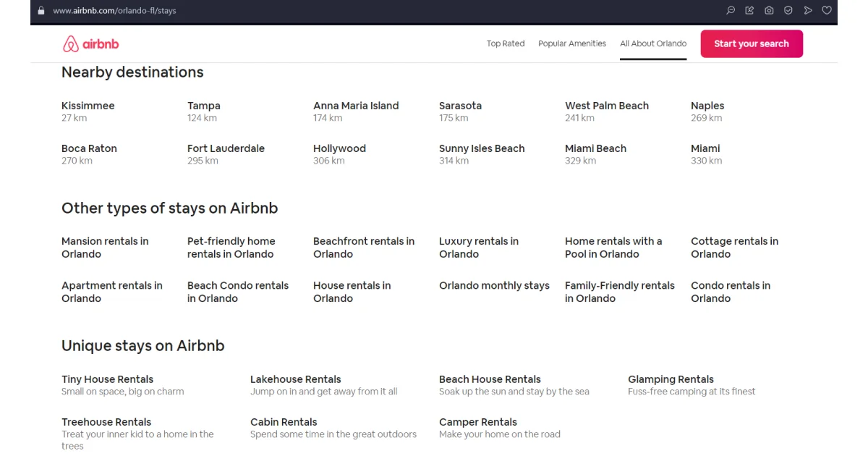Open Lakehouse Rentals

pyautogui.click(x=323, y=385)
